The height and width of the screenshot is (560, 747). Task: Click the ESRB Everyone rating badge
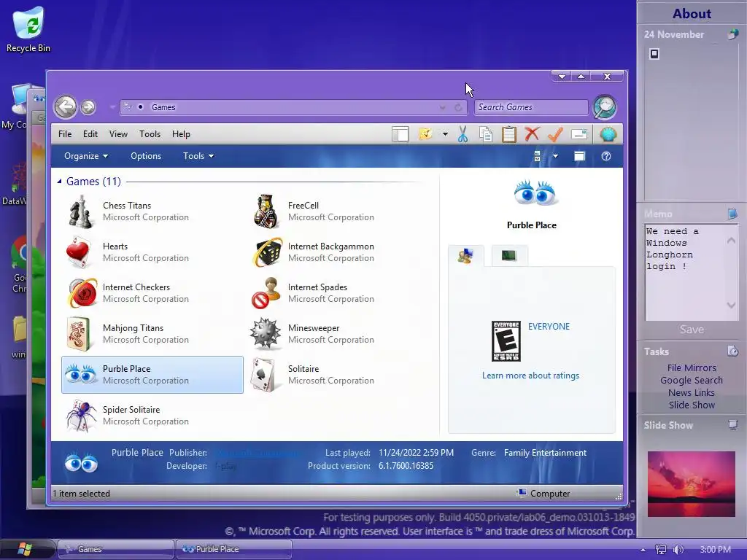tap(506, 341)
